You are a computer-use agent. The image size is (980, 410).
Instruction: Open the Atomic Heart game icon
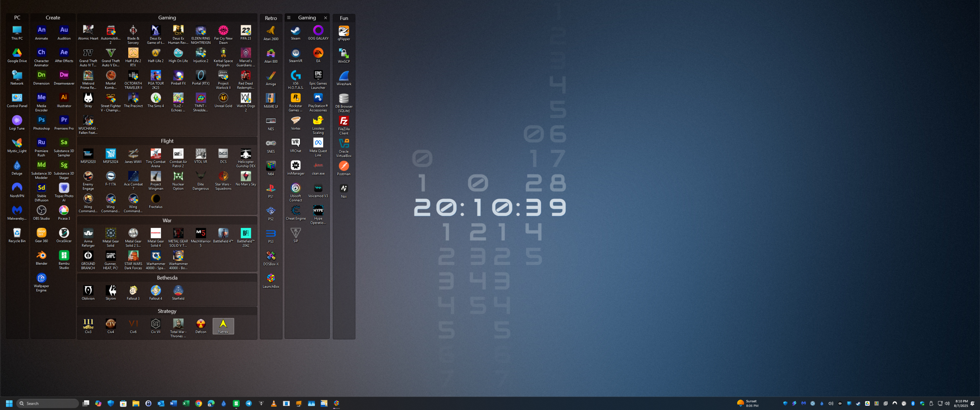click(88, 33)
